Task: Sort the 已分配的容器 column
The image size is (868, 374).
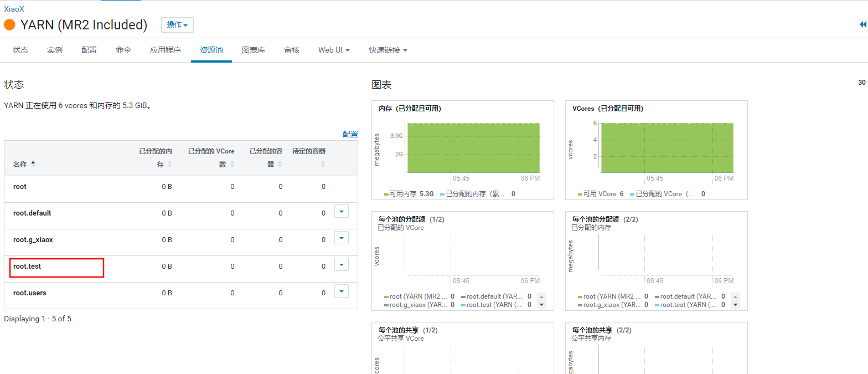Action: coord(280,165)
